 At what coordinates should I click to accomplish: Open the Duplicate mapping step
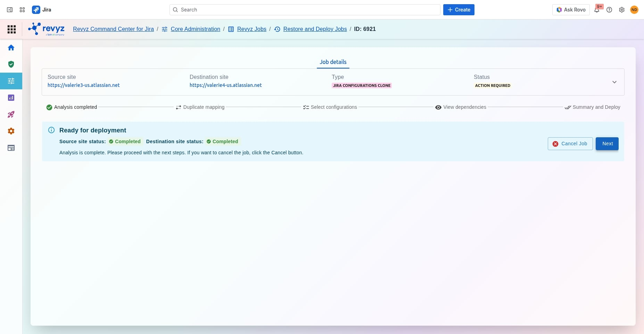[x=200, y=107]
